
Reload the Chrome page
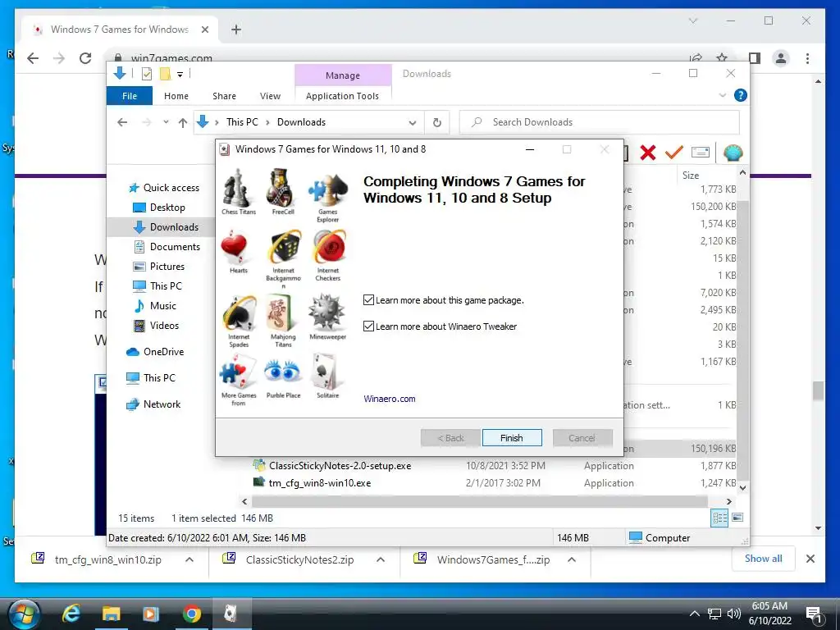click(x=85, y=58)
